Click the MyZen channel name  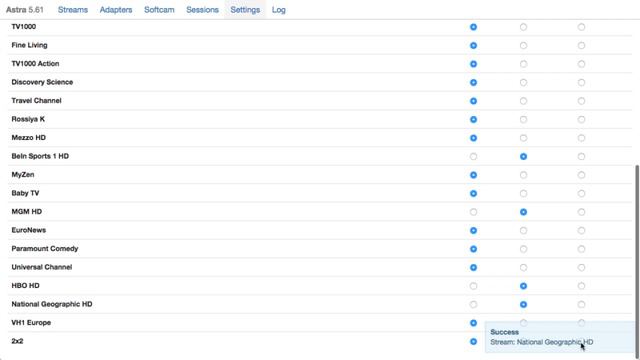click(23, 175)
